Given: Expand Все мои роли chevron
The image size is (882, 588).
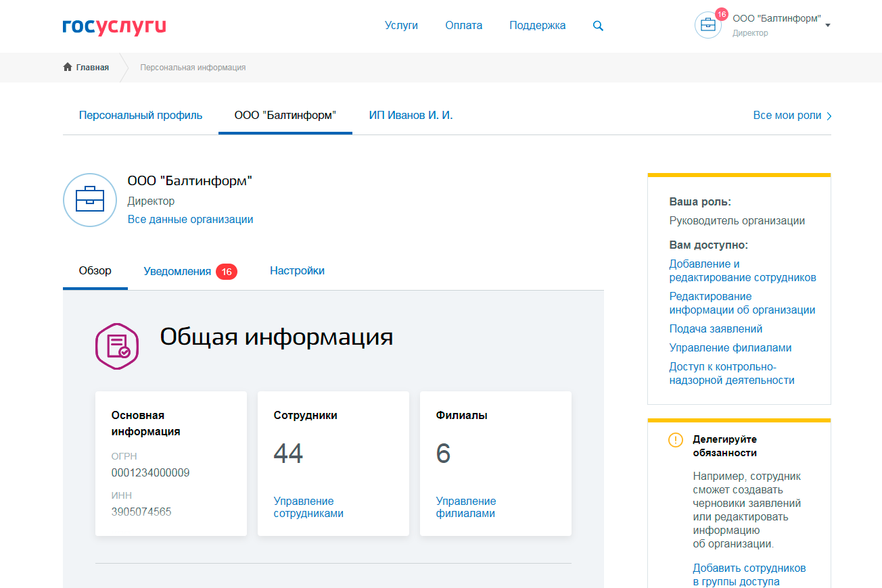Looking at the screenshot, I should [x=829, y=116].
